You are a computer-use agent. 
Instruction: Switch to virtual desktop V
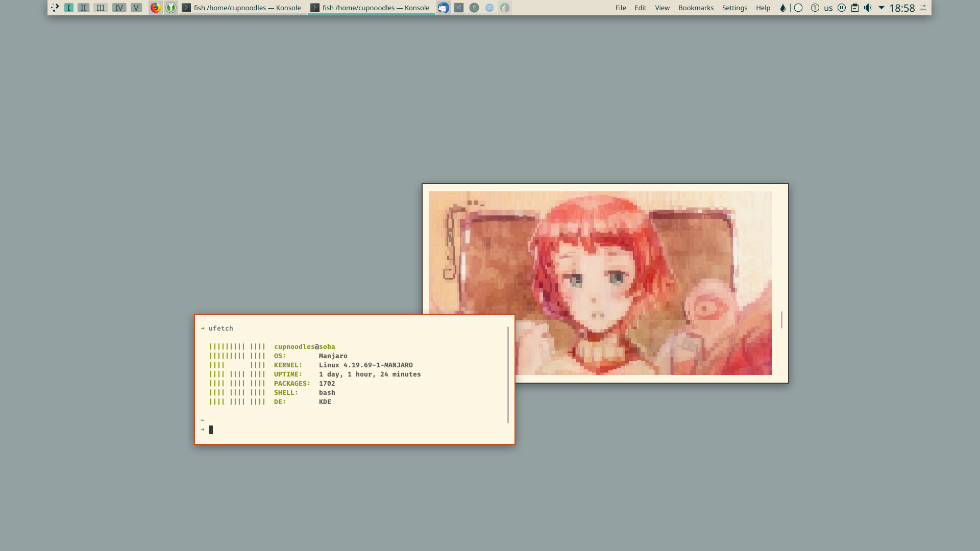click(x=136, y=8)
